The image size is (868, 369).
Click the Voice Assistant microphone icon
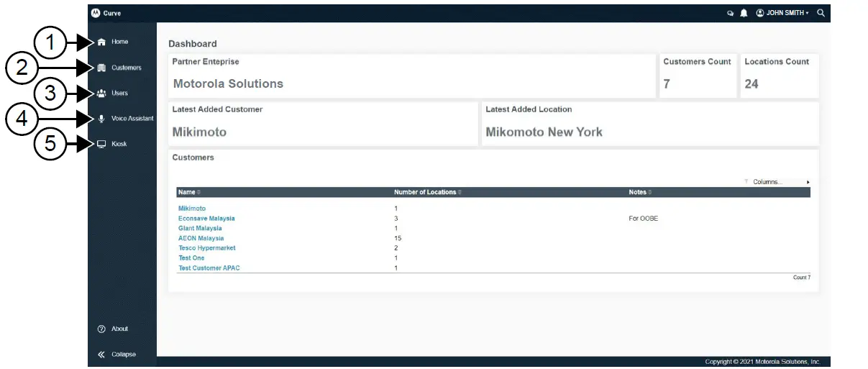coord(101,119)
